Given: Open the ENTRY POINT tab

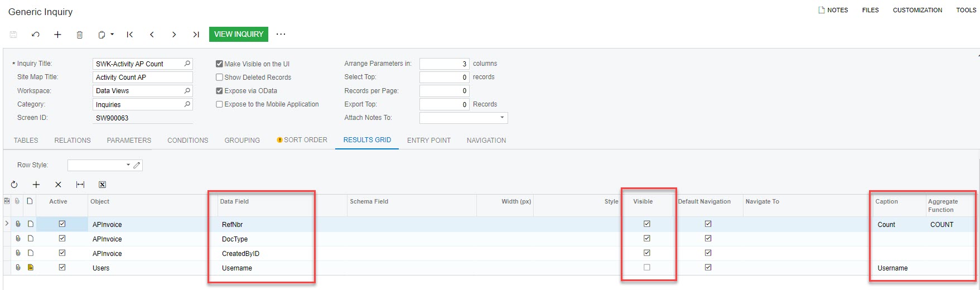Looking at the screenshot, I should point(429,141).
